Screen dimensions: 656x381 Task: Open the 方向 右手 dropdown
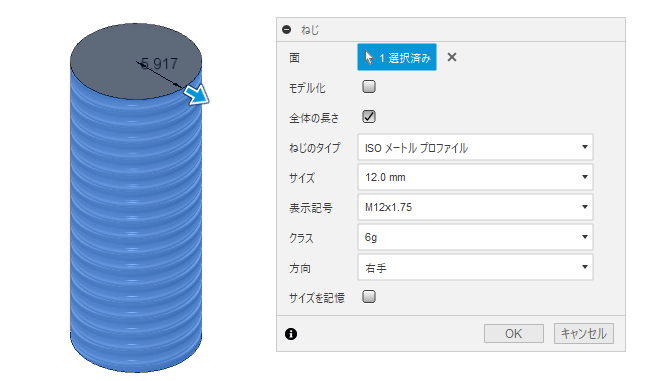pos(475,267)
